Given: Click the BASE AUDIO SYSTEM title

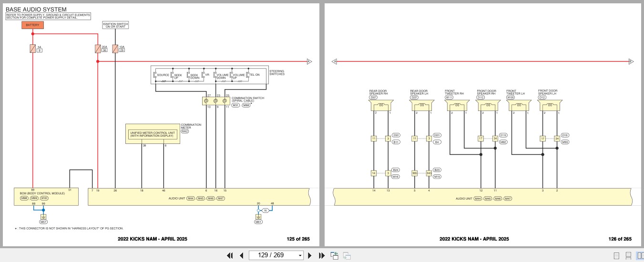Looking at the screenshot, I should [x=36, y=10].
